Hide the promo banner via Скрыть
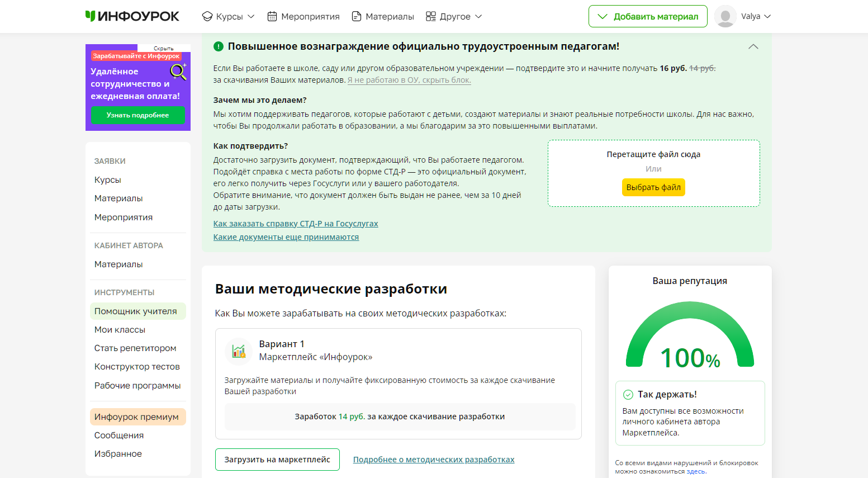Screen dimensions: 868x478 164,48
